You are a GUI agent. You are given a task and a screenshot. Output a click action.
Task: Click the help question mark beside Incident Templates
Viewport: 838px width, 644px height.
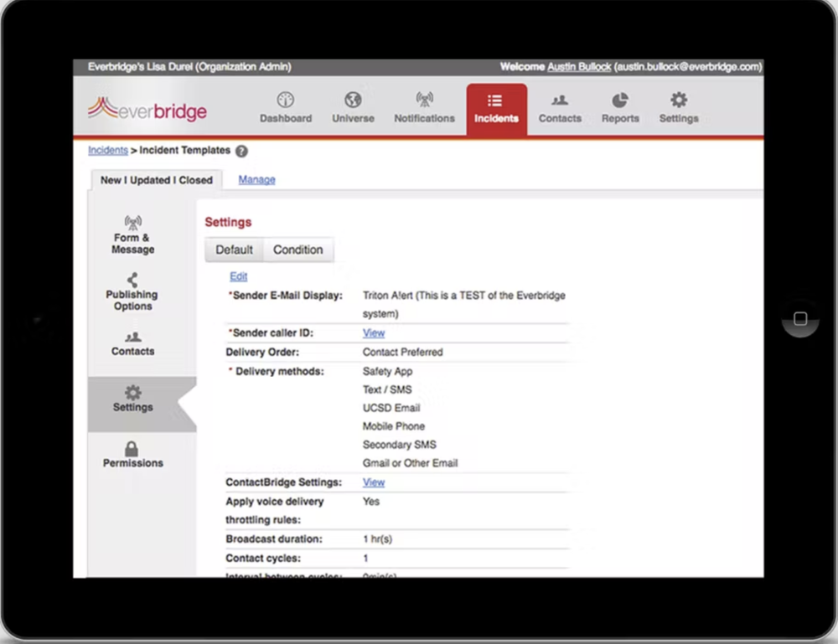[241, 151]
